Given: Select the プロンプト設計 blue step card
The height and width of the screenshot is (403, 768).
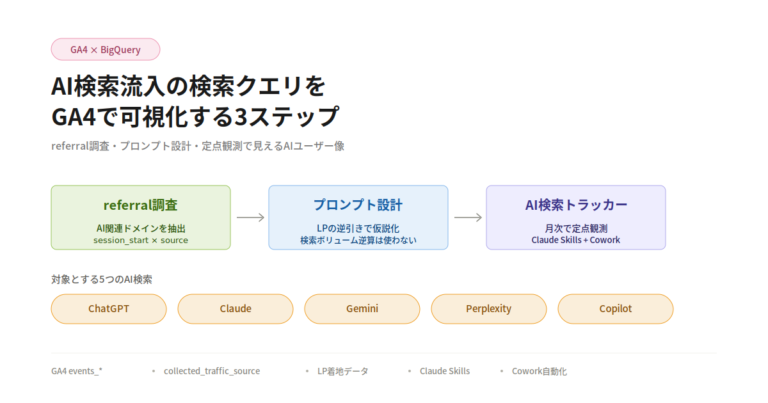Looking at the screenshot, I should tap(358, 217).
